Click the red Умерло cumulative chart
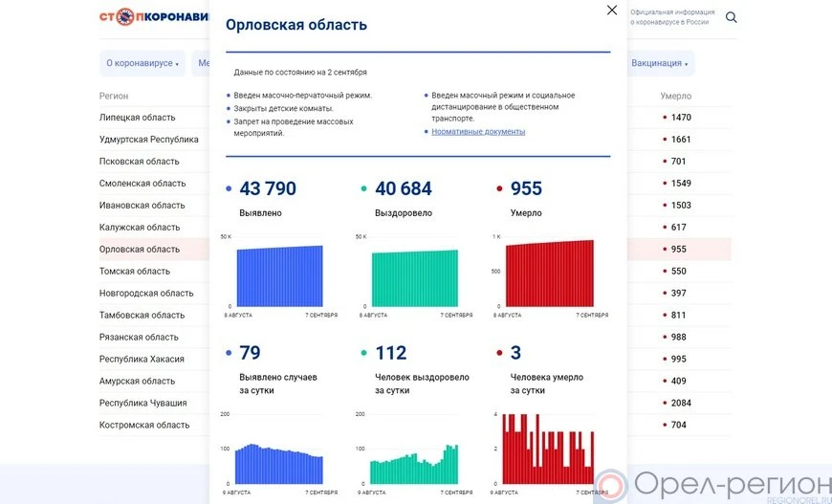 pos(550,274)
